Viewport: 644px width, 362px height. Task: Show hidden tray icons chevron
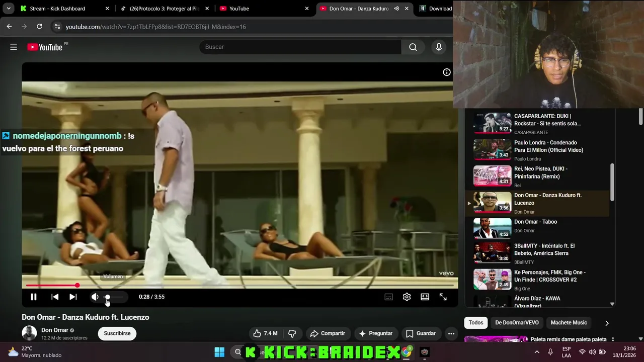pyautogui.click(x=536, y=352)
